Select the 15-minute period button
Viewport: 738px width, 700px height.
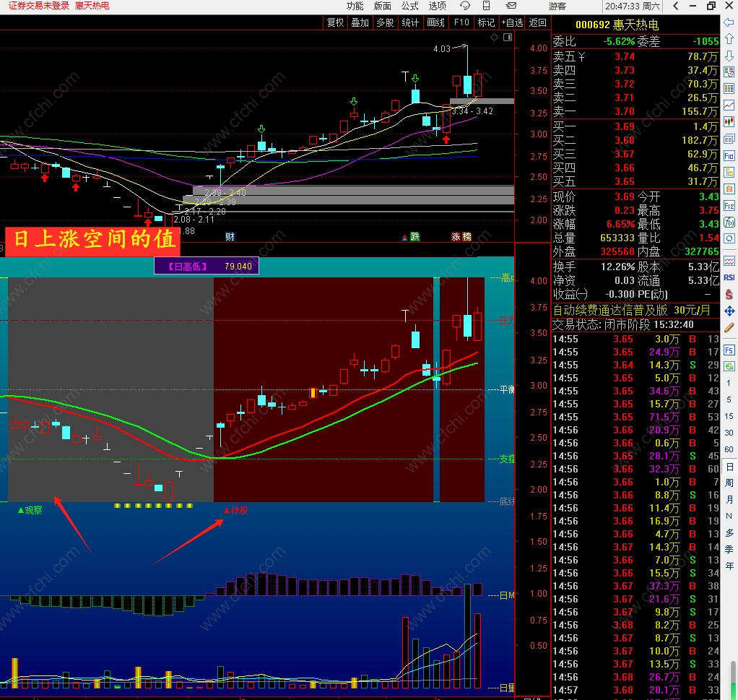coord(729,416)
